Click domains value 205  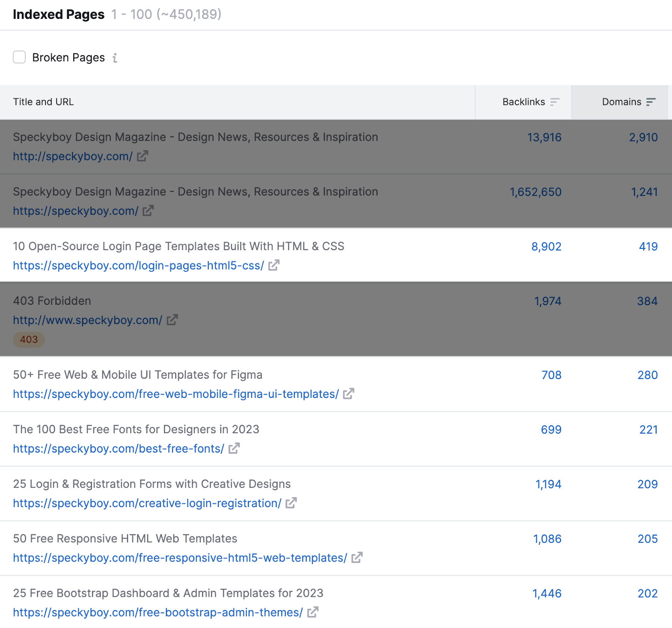click(x=648, y=539)
